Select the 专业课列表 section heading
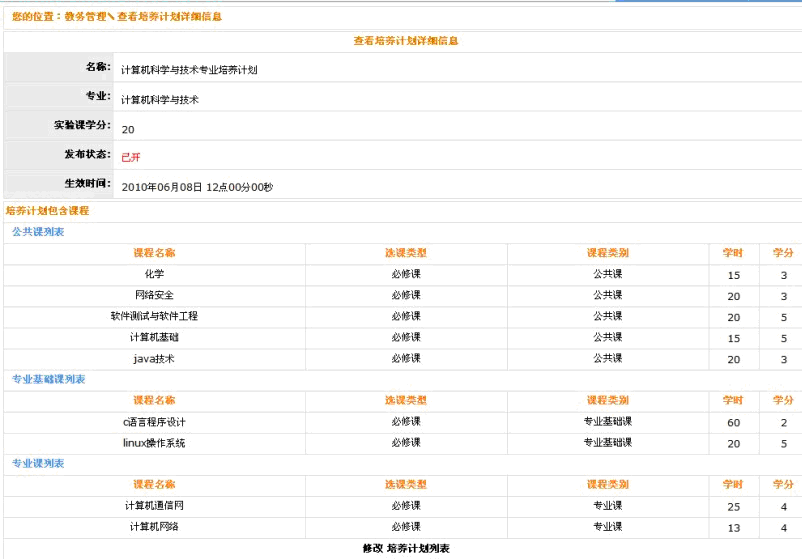This screenshot has width=802, height=559. click(38, 463)
